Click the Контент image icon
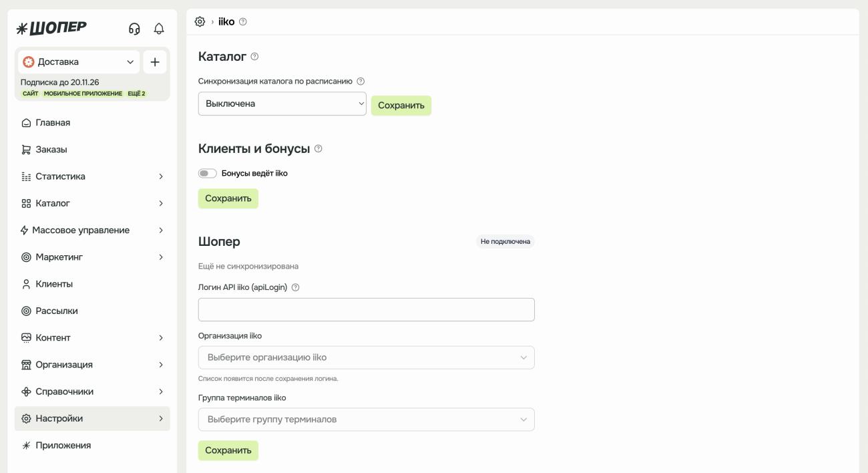Screen dimensions: 868x473 26,338
